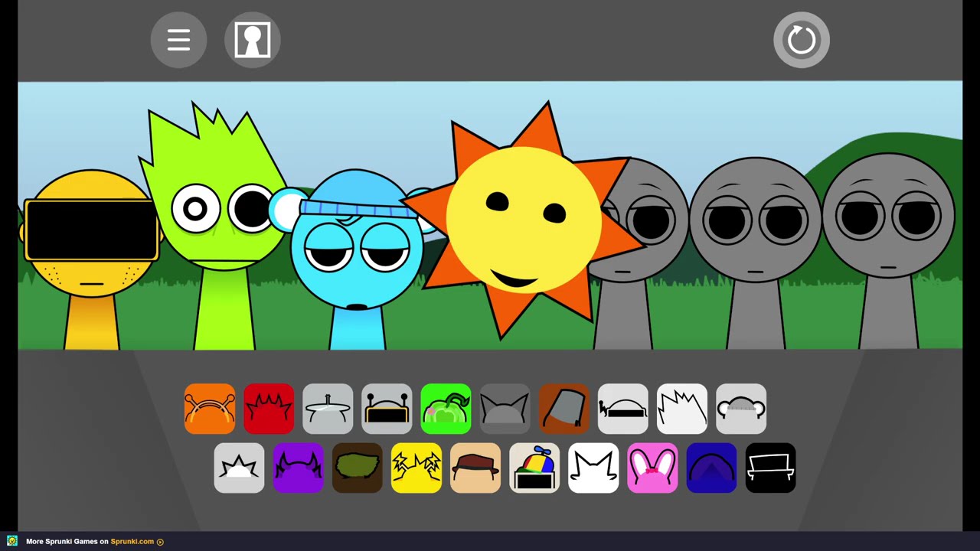Click the lime green spiky-haired character
980x551 pixels.
[x=217, y=226]
